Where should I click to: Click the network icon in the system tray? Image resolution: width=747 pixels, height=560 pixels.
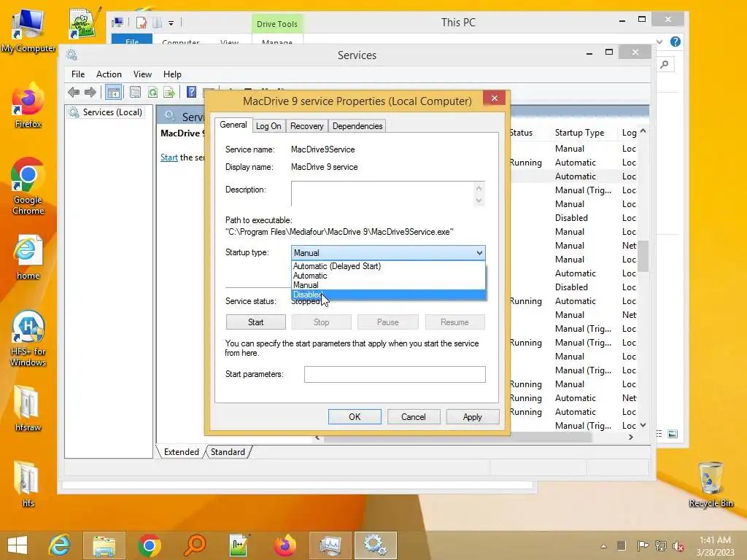[660, 545]
